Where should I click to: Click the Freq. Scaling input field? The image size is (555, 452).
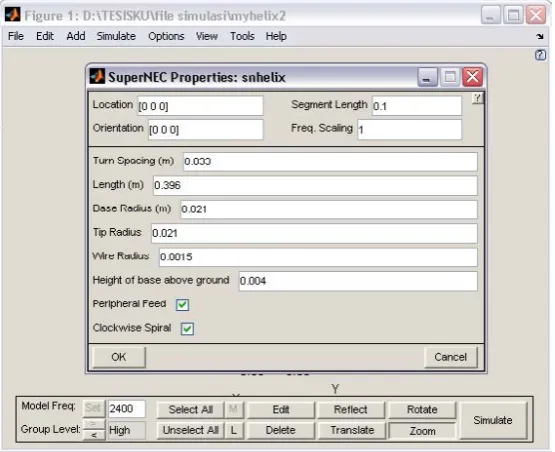pyautogui.click(x=410, y=130)
